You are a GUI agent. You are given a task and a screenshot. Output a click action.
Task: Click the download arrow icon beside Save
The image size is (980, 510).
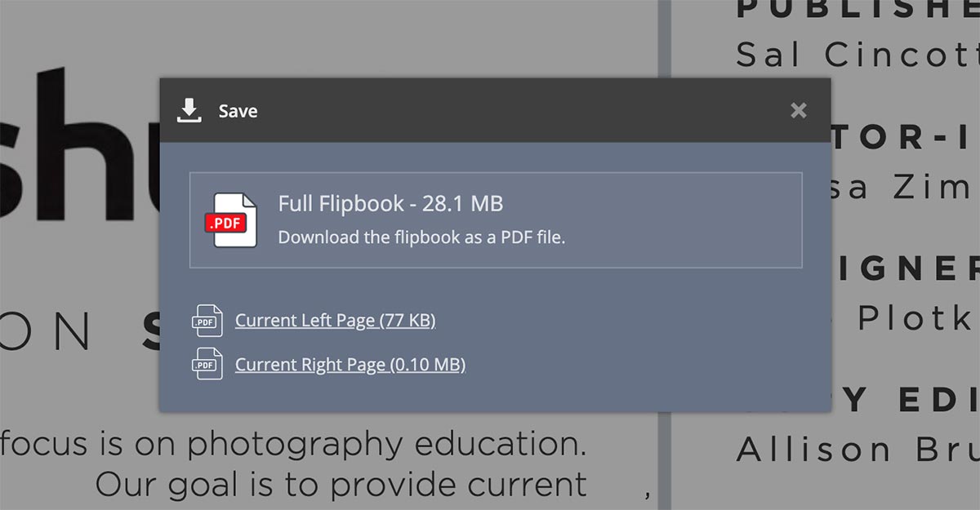[x=189, y=110]
